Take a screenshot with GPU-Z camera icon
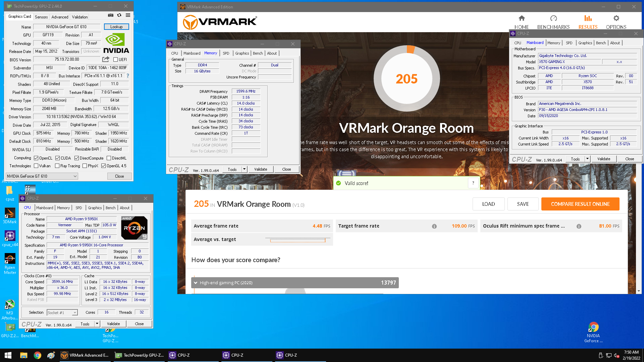The height and width of the screenshot is (362, 644). pos(110,15)
